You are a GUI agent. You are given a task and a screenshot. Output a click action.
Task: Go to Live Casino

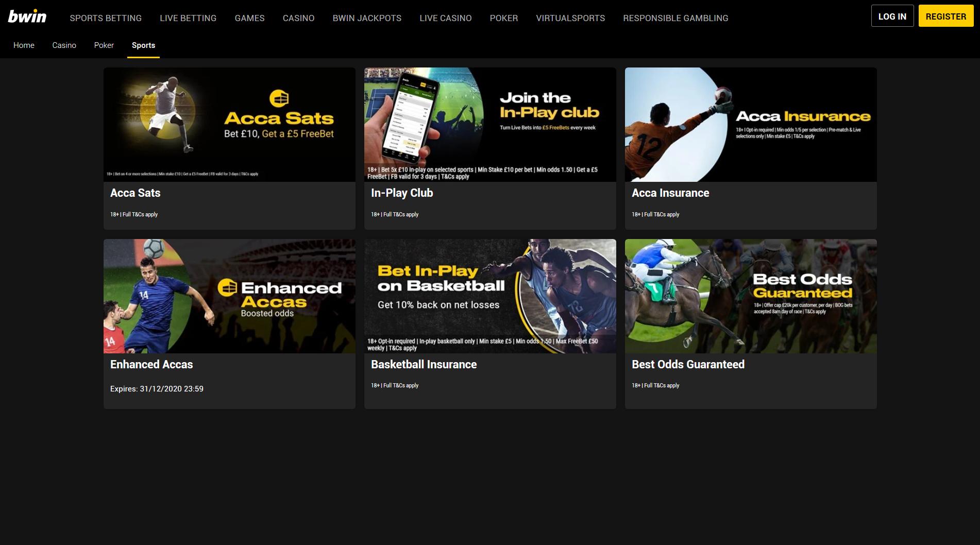coord(446,18)
